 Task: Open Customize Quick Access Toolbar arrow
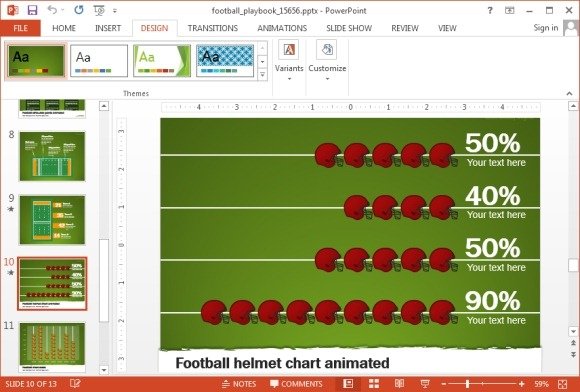pyautogui.click(x=115, y=11)
